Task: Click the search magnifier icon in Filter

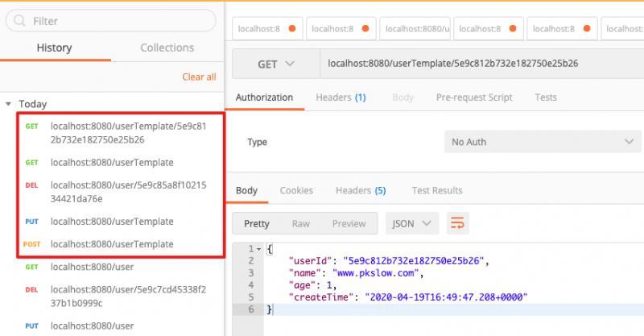Action: tap(19, 20)
